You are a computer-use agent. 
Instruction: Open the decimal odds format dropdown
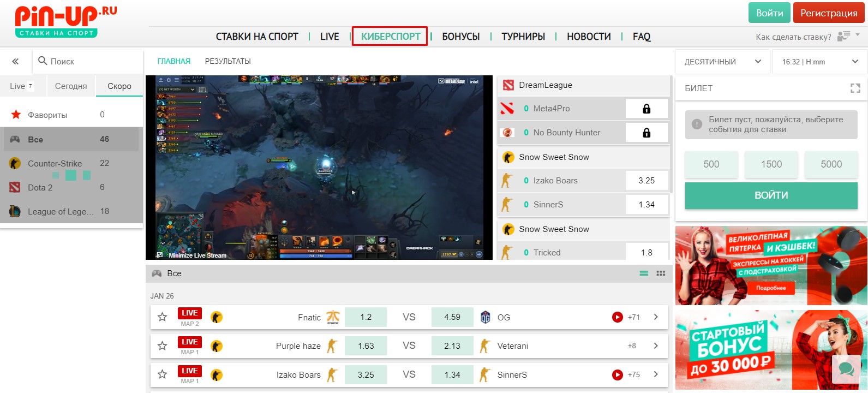[x=722, y=62]
